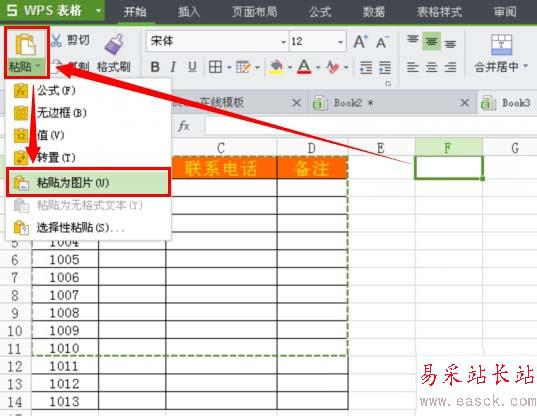Select row 12 header
537x416 pixels.
click(15, 366)
